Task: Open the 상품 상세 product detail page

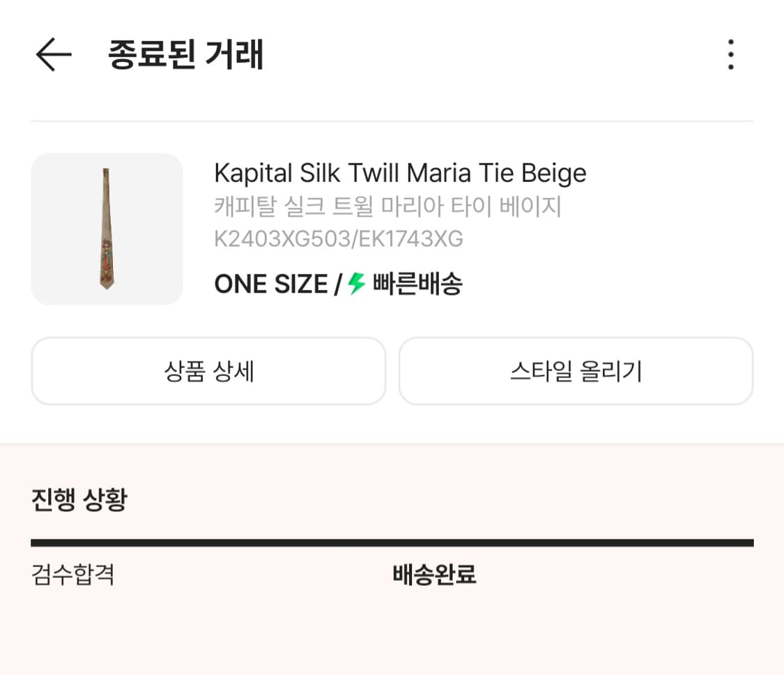Action: click(208, 370)
